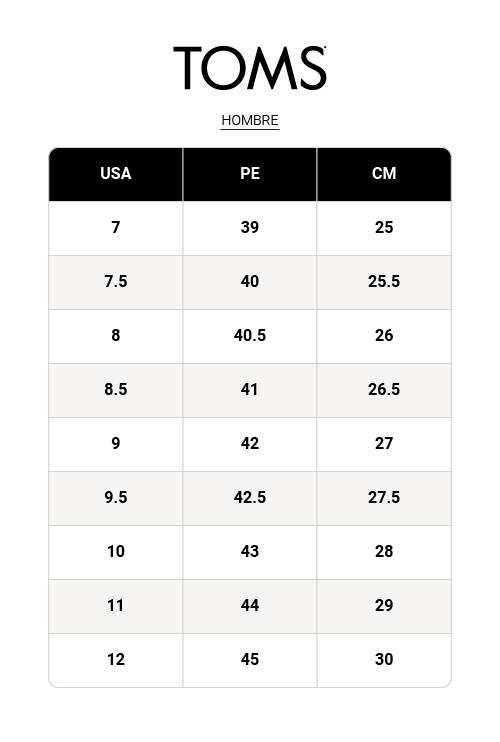Click PE size 42.5 cell
This screenshot has width=500, height=742.
250,498
